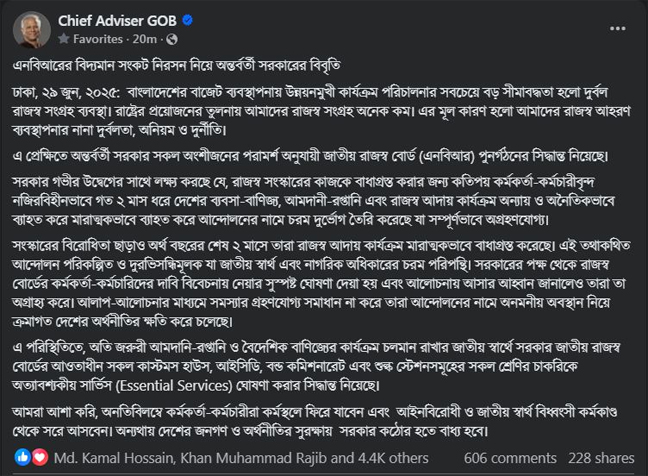Open the 20m post timestamp
648x476 pixels.
click(145, 39)
